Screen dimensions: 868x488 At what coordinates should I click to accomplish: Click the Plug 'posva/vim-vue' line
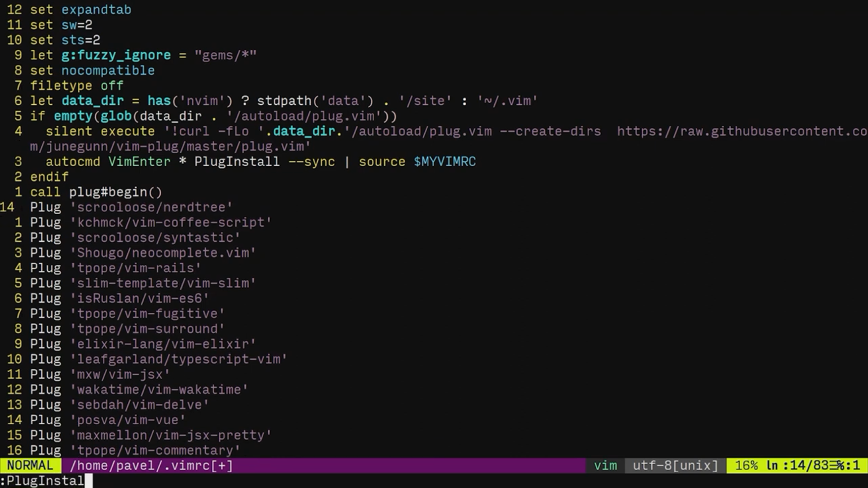108,420
